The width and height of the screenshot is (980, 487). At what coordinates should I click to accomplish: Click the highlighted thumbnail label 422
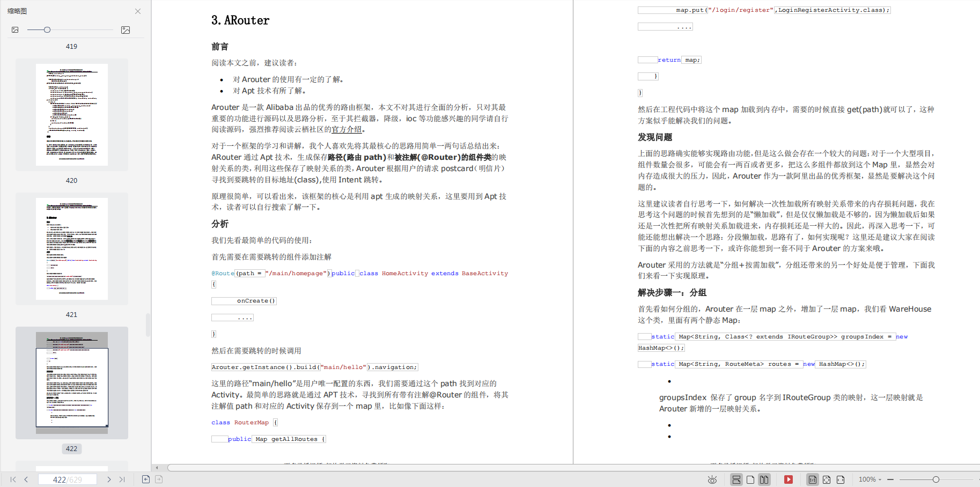pos(71,449)
